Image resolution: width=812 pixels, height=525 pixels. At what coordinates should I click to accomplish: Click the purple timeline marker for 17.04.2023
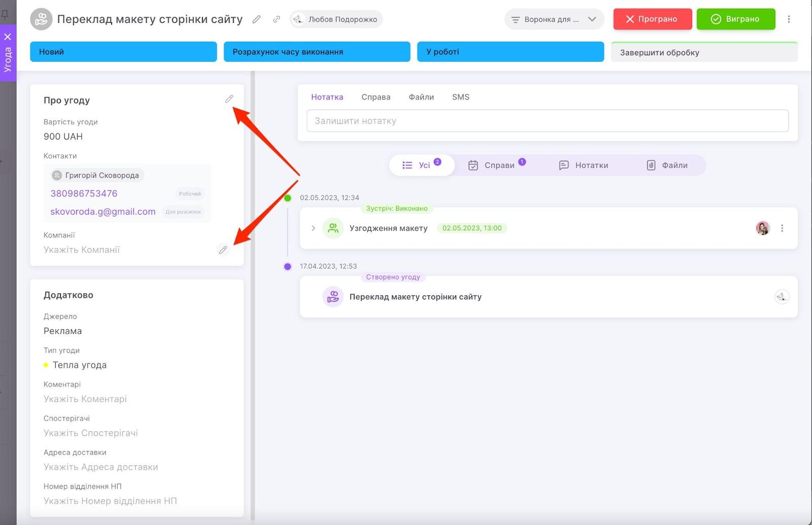click(x=288, y=266)
